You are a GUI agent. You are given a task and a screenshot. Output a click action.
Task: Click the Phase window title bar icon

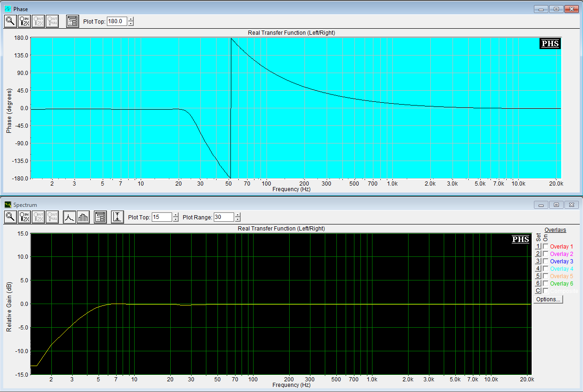(x=7, y=9)
